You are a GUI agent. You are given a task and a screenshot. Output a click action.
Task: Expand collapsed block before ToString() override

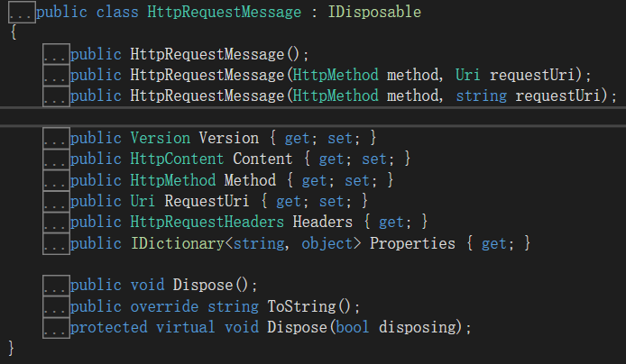point(56,306)
